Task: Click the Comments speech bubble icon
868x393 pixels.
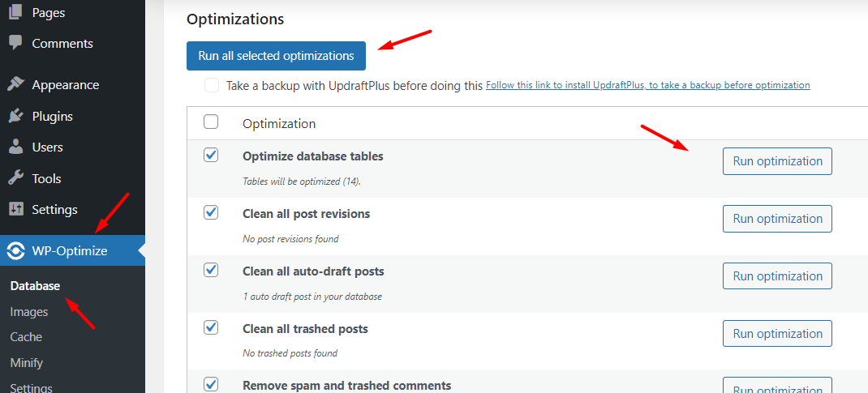Action: pos(15,43)
